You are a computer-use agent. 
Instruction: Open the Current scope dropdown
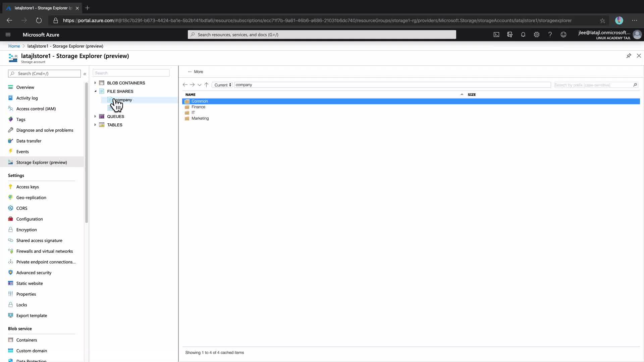222,85
